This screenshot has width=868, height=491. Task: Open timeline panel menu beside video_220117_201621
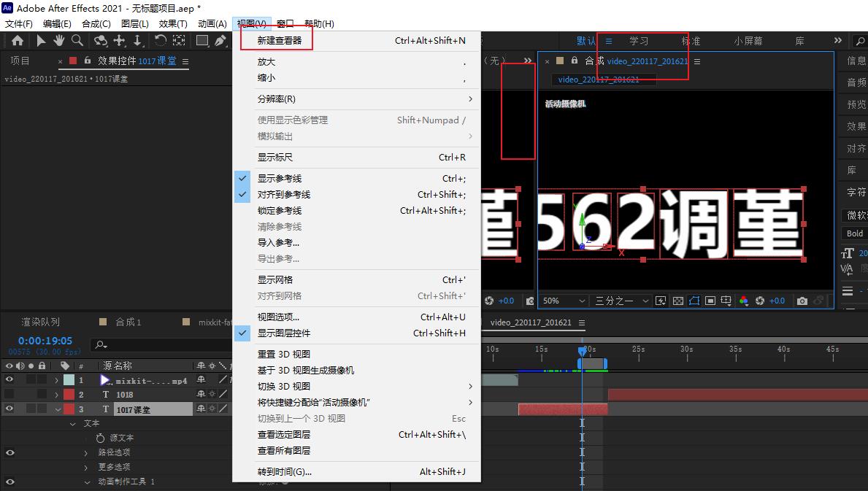pyautogui.click(x=582, y=322)
